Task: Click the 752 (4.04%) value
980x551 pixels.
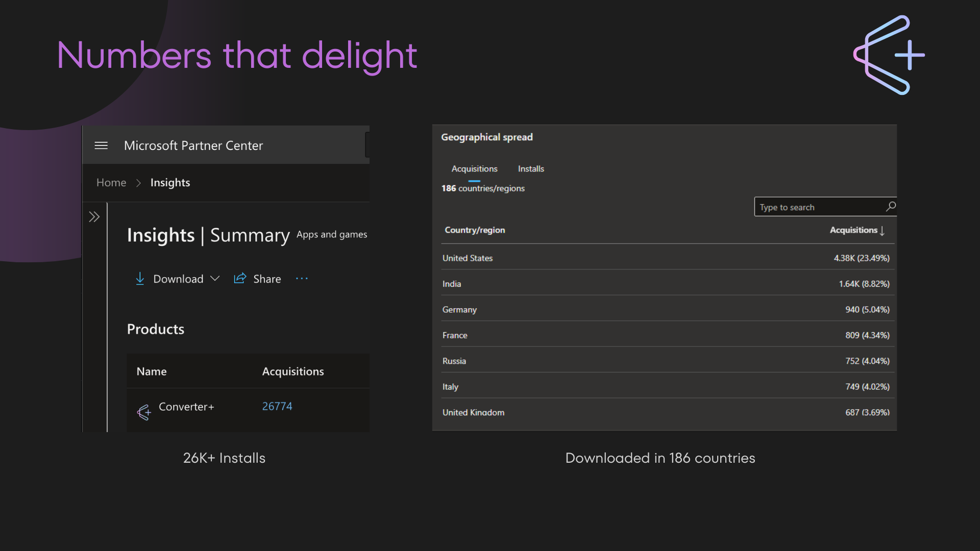Action: pos(867,361)
